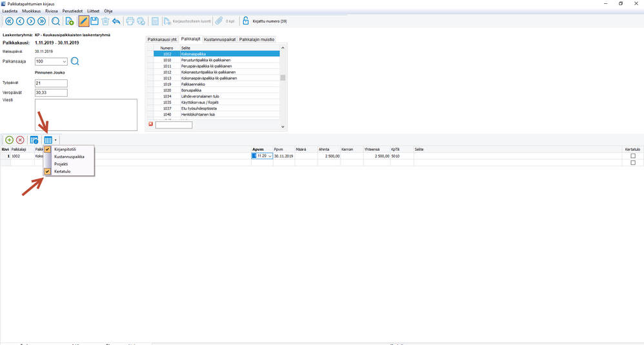Switch to Kustannuspaikat tab
Viewport: 644px width, 345px height.
click(220, 39)
